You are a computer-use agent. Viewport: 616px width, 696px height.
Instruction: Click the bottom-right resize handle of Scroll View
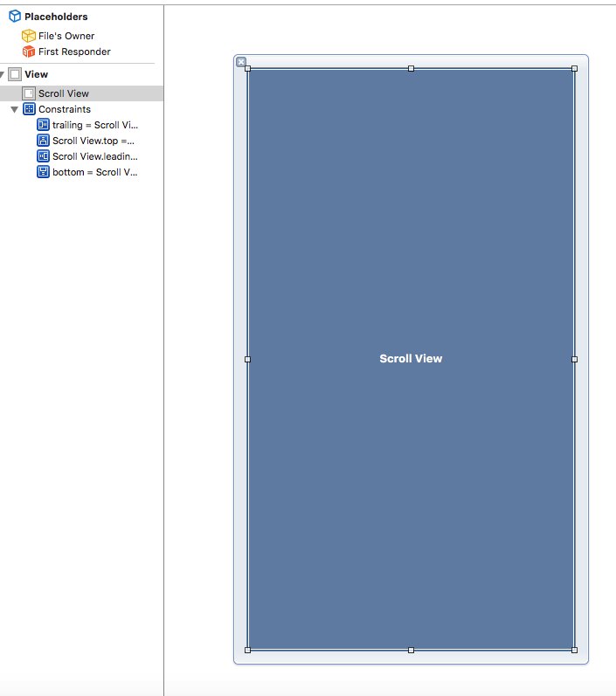coord(574,650)
